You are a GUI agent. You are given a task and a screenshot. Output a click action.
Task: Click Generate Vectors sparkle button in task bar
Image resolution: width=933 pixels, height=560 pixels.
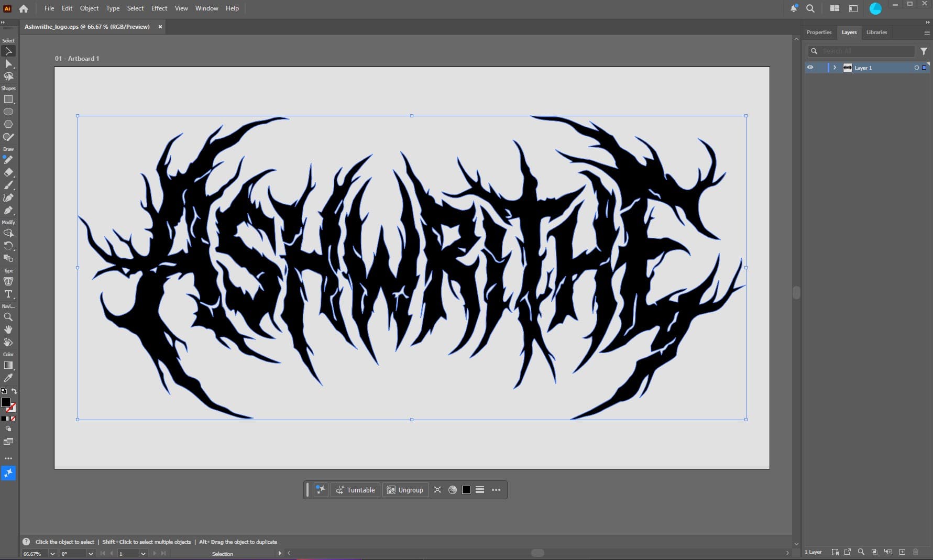(321, 490)
